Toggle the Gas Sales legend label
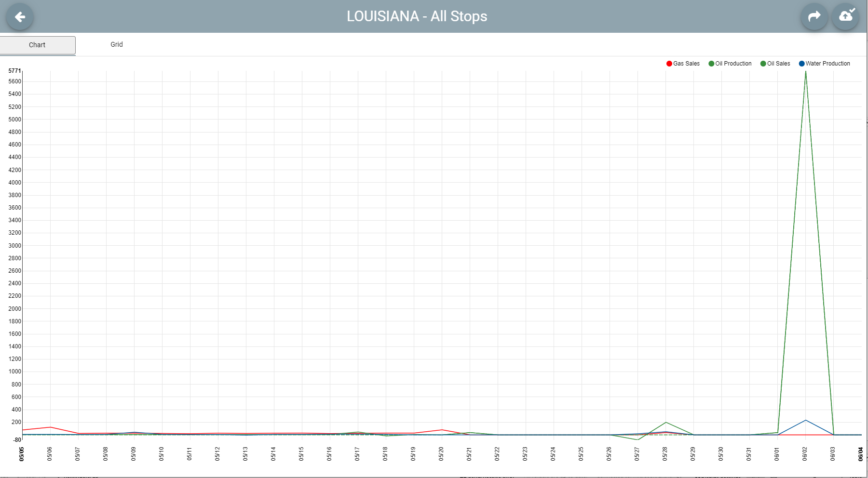Screen dimensions: 868x478 point(686,64)
